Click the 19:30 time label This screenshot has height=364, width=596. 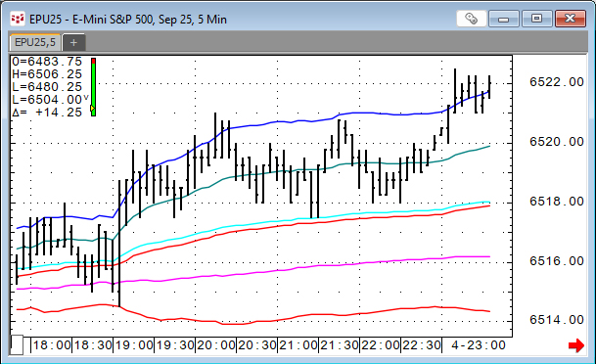(175, 345)
